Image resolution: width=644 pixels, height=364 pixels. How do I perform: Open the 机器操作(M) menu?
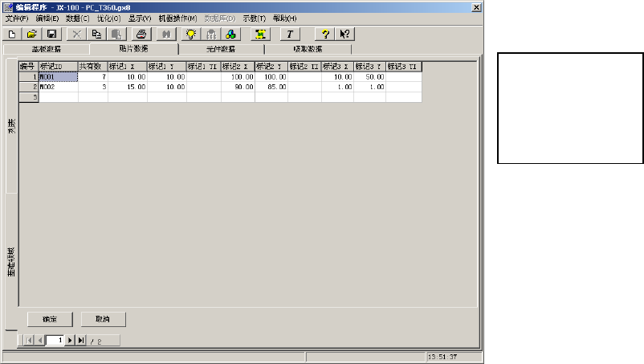pos(177,18)
